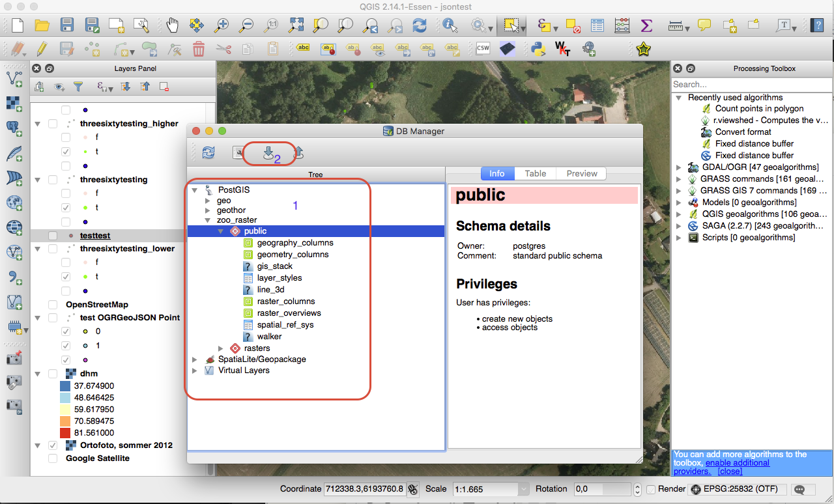The height and width of the screenshot is (504, 834).
Task: Click the Cut Features scissors icon
Action: (223, 49)
